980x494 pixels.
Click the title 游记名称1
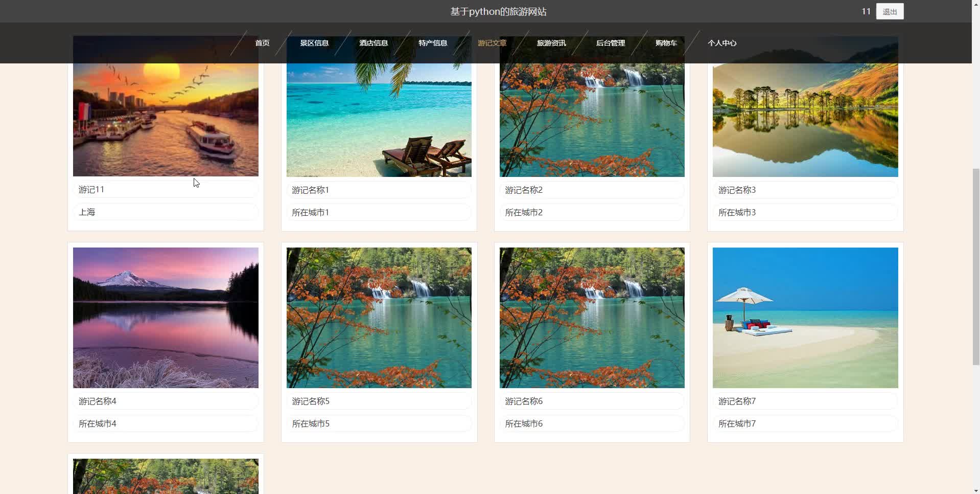(x=310, y=190)
